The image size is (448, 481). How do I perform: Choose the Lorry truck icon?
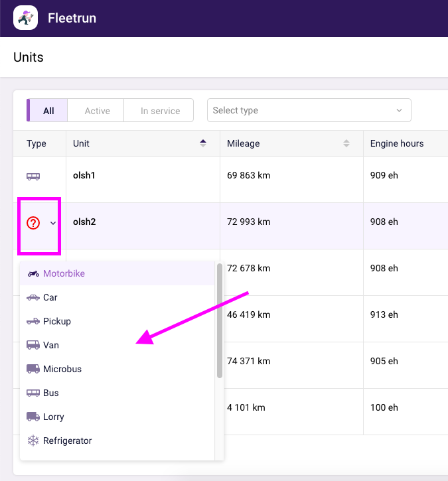[x=33, y=417]
